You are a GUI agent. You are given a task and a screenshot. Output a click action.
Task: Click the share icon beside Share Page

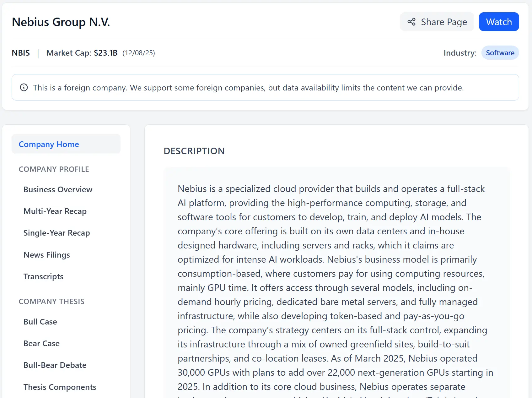click(x=411, y=22)
